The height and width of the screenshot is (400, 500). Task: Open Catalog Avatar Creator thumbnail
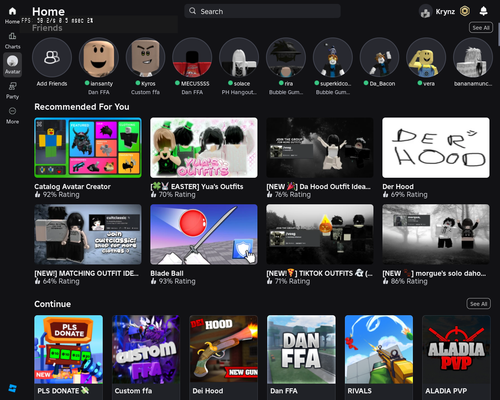tap(88, 147)
